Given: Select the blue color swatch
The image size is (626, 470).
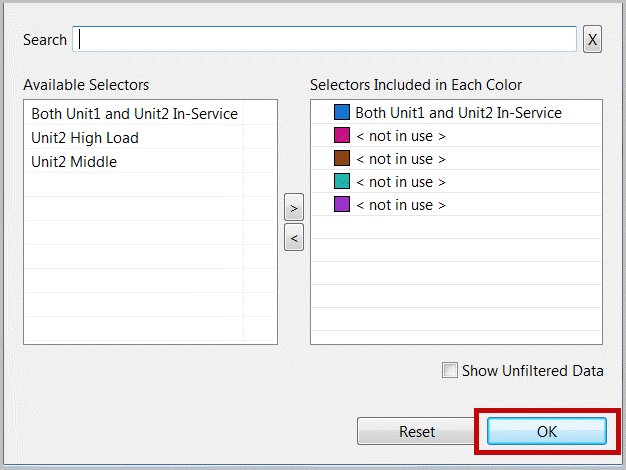Looking at the screenshot, I should pos(342,113).
